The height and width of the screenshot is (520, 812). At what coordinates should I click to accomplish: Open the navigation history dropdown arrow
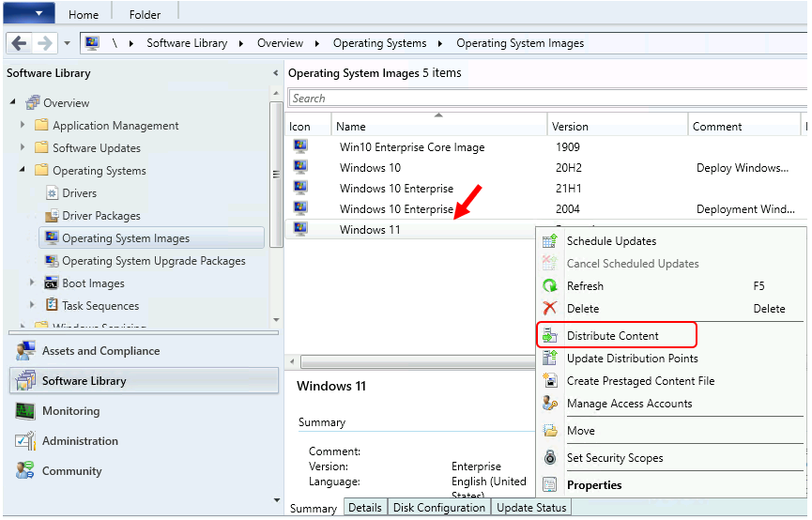coord(67,43)
